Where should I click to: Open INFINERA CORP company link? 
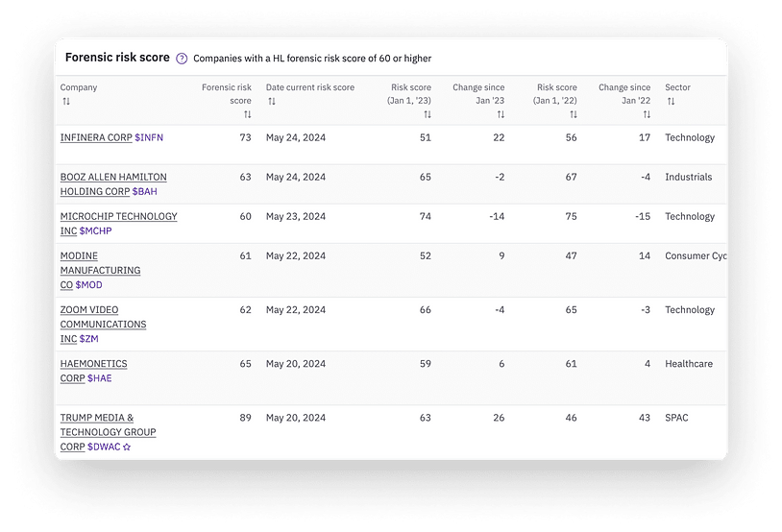(x=96, y=138)
